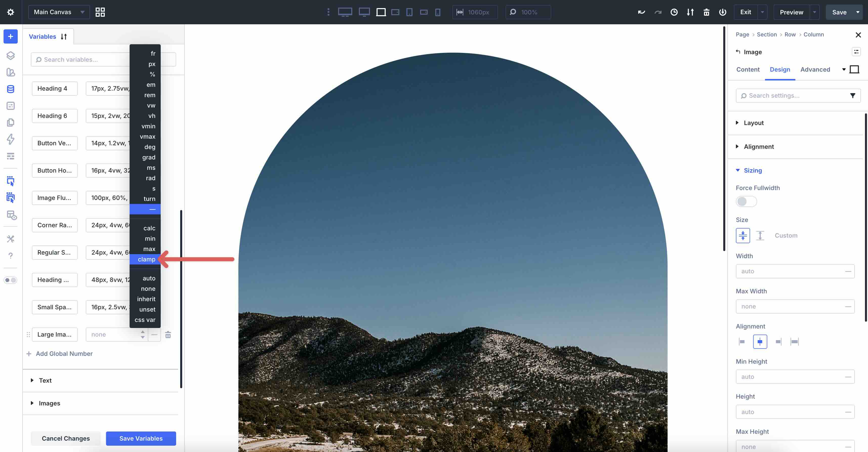Toggle the gear switch at the sidebar bottom
This screenshot has width=868, height=452.
(10, 280)
